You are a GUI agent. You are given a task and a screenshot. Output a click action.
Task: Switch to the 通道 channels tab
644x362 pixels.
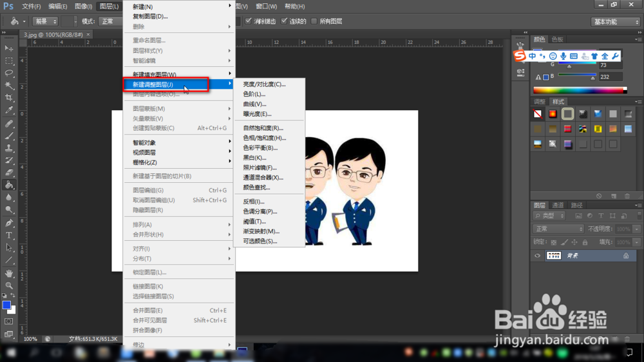click(x=558, y=205)
